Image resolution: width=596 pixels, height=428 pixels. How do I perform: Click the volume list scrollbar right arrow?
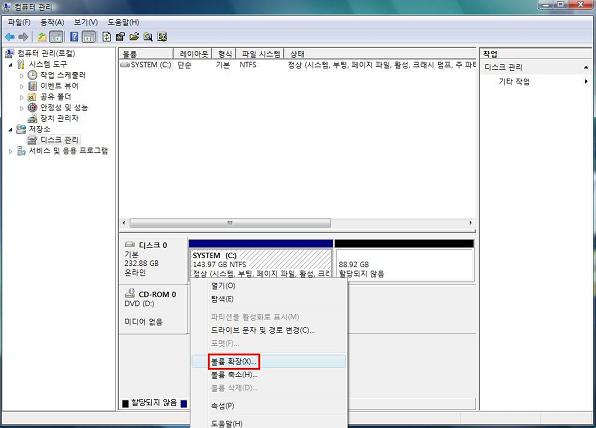tap(471, 223)
